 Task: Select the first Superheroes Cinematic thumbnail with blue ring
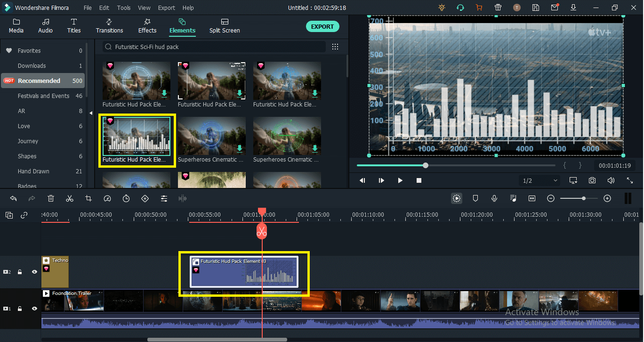(212, 136)
